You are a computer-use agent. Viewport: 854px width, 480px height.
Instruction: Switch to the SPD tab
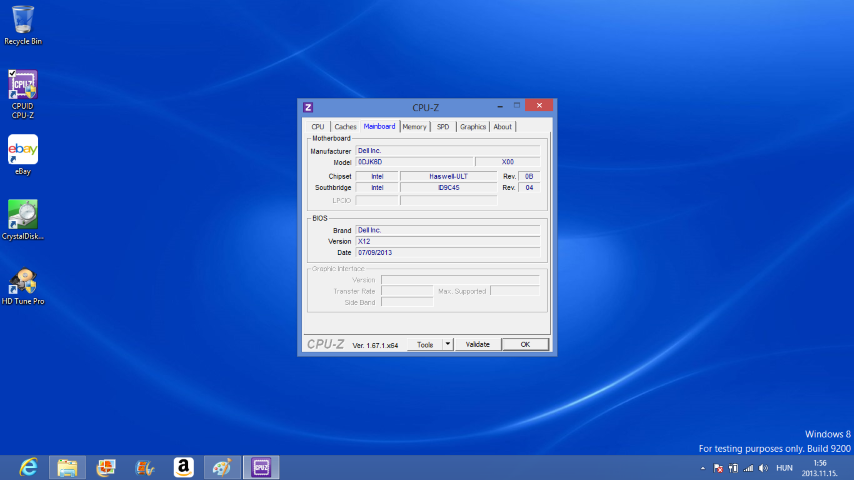(443, 127)
